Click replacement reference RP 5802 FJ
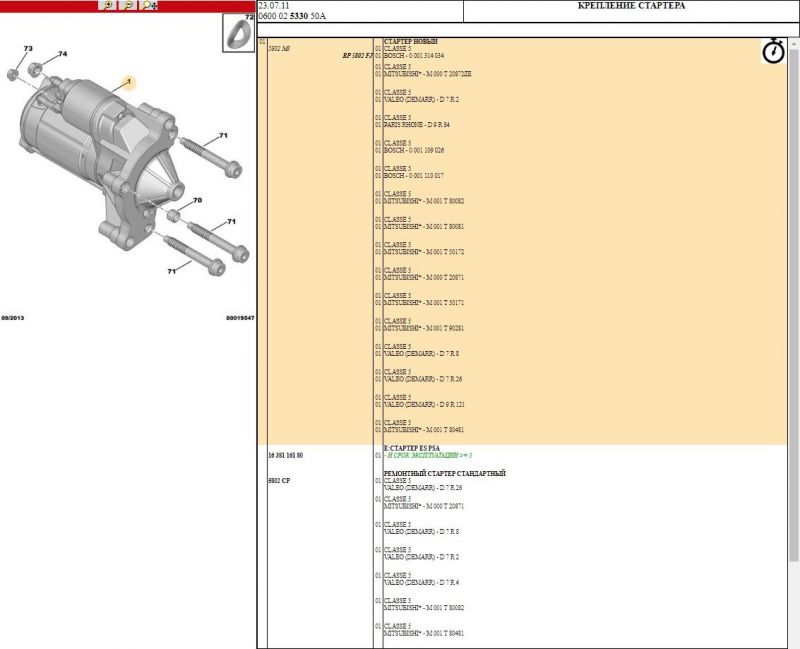 tap(357, 55)
